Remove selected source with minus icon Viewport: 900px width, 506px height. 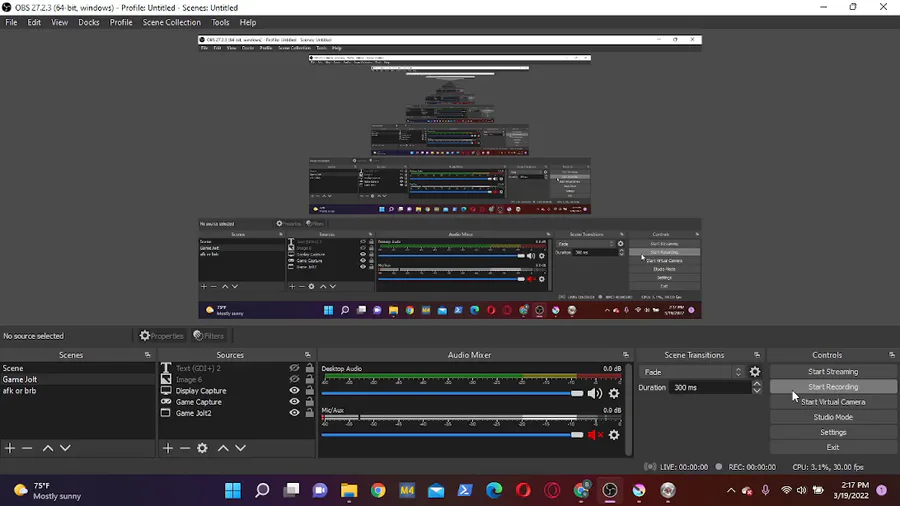pyautogui.click(x=185, y=448)
